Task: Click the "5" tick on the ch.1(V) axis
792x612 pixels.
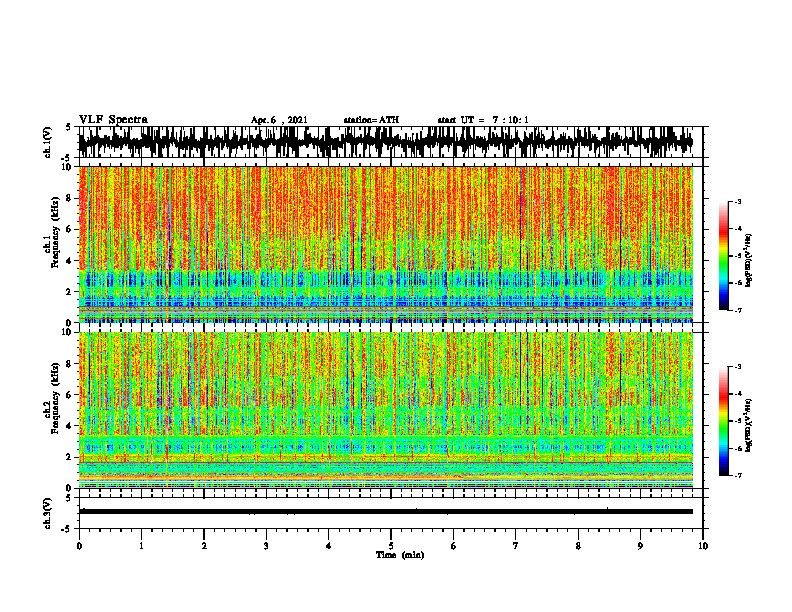Action: pos(69,128)
